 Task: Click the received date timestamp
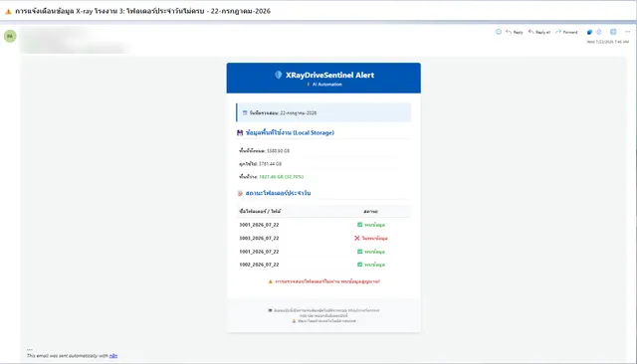click(x=608, y=42)
